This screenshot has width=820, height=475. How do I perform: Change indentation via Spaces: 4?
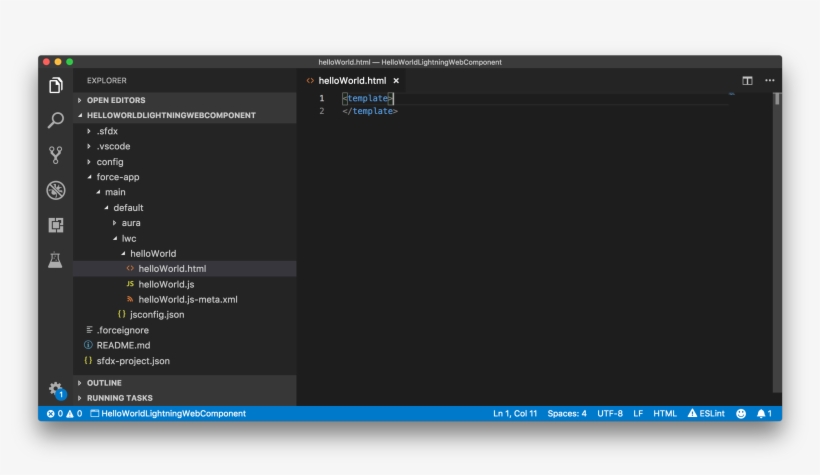point(567,413)
